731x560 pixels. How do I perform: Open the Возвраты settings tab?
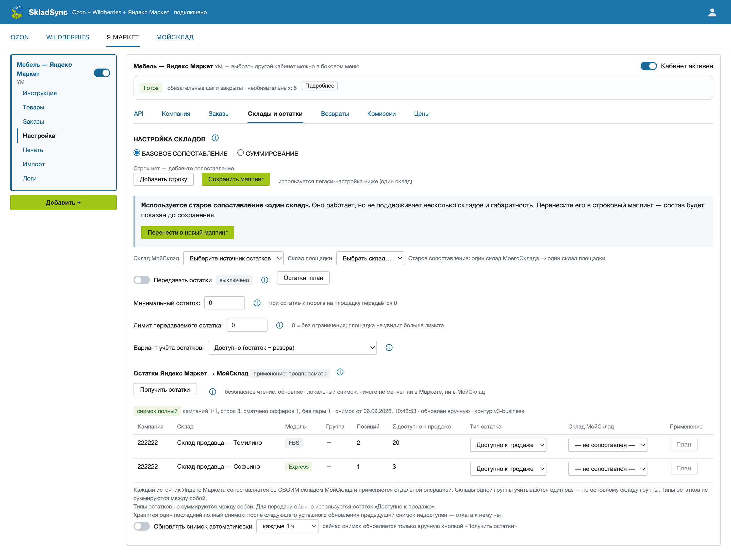(335, 114)
